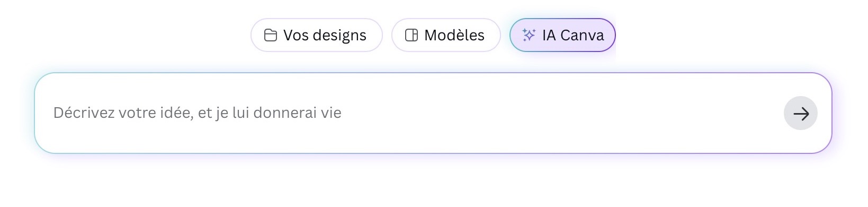Select the purple-outlined IA Canva option

(562, 35)
